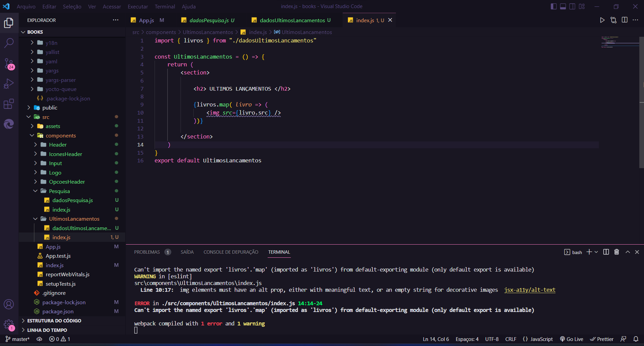Open CONSOLE DE DEPURAÇÃO panel tab
This screenshot has width=644, height=346.
coord(231,252)
